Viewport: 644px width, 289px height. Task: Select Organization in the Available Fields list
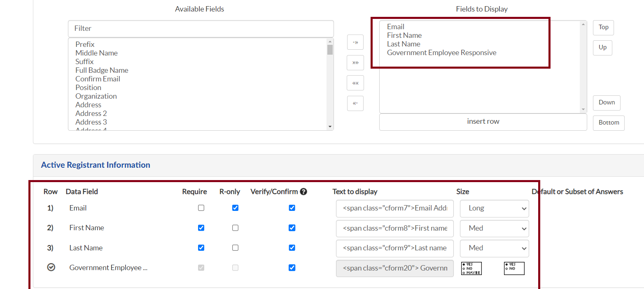click(96, 96)
